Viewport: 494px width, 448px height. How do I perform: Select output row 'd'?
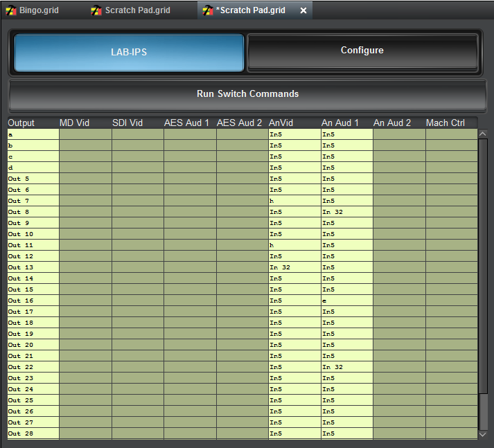(33, 168)
